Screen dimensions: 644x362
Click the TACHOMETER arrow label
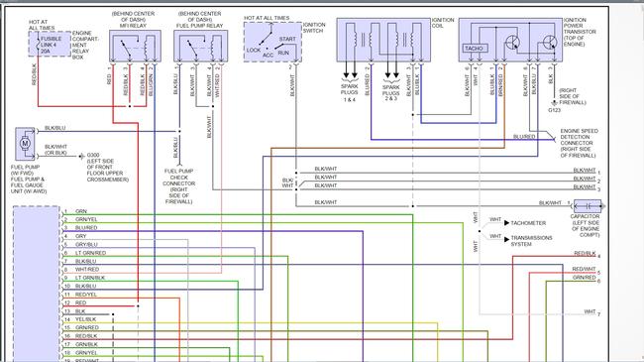click(x=528, y=223)
